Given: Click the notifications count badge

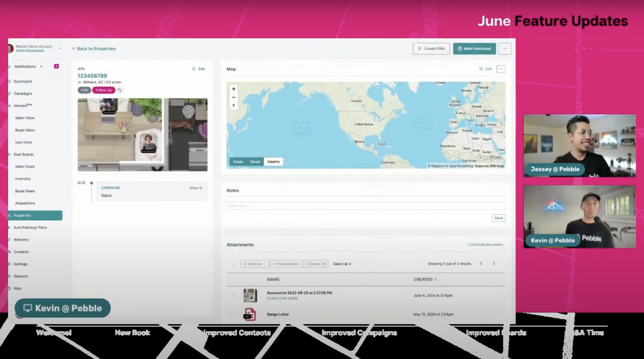Looking at the screenshot, I should tap(56, 66).
